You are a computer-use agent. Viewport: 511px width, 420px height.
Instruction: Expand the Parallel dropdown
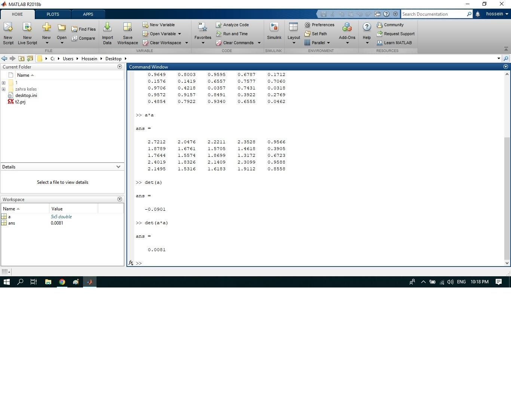pos(328,43)
